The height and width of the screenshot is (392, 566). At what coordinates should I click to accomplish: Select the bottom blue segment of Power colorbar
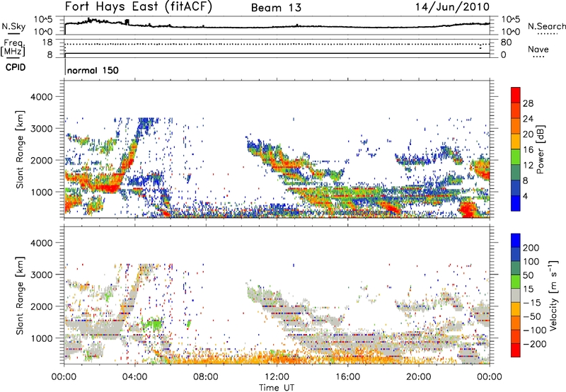[516, 203]
